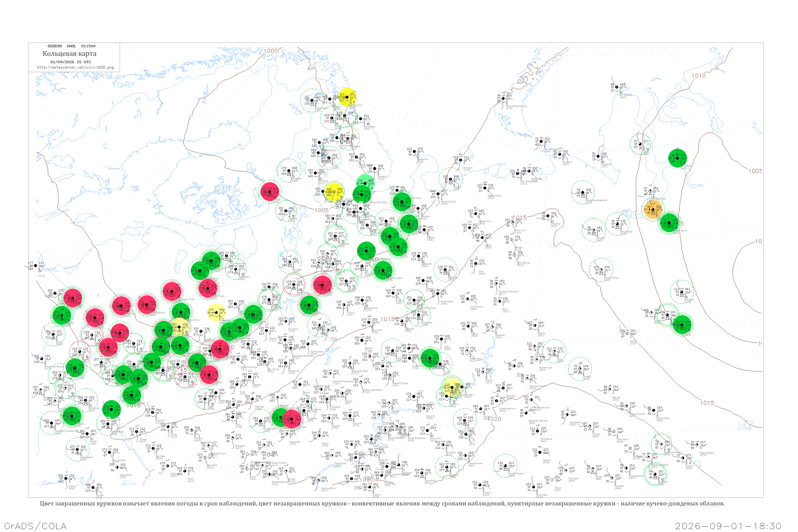
Task: Select the orange station circle at Ныда
Action: click(x=652, y=210)
